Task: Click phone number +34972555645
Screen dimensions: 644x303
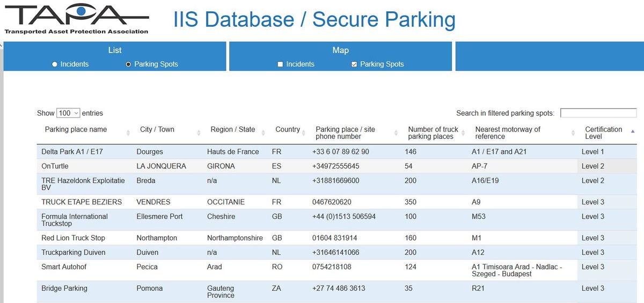Action: (336, 166)
